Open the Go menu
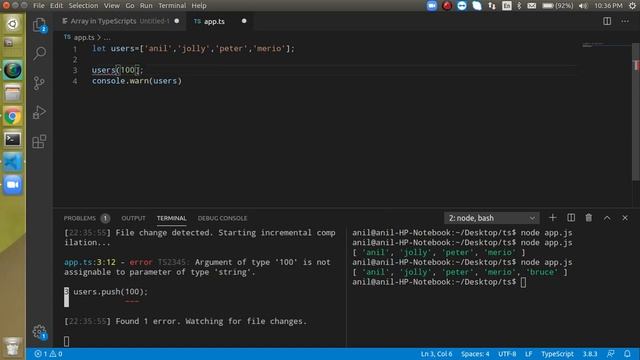640x360 pixels. (x=130, y=6)
